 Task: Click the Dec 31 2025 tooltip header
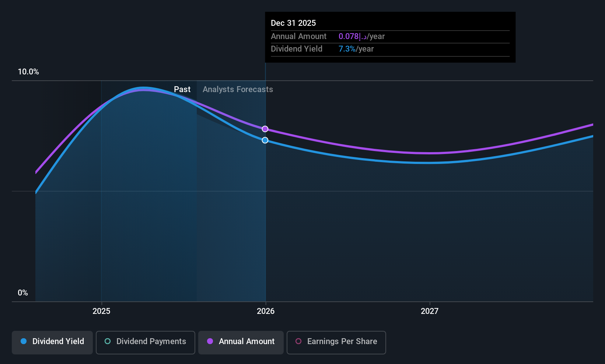click(293, 23)
